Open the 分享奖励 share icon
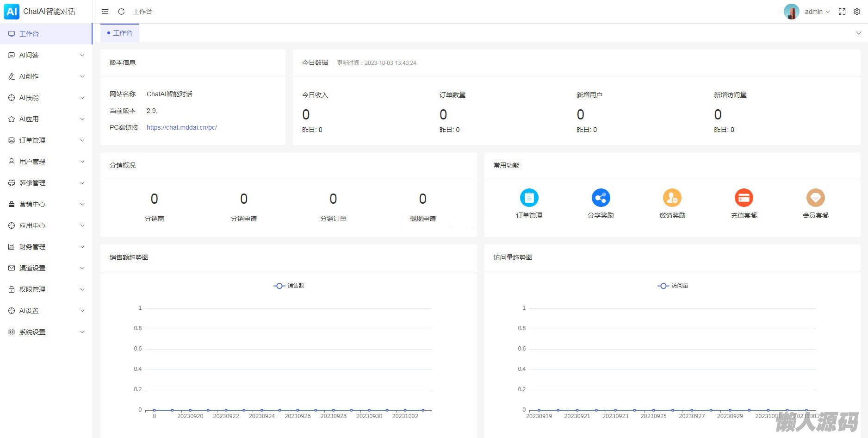 pyautogui.click(x=601, y=198)
